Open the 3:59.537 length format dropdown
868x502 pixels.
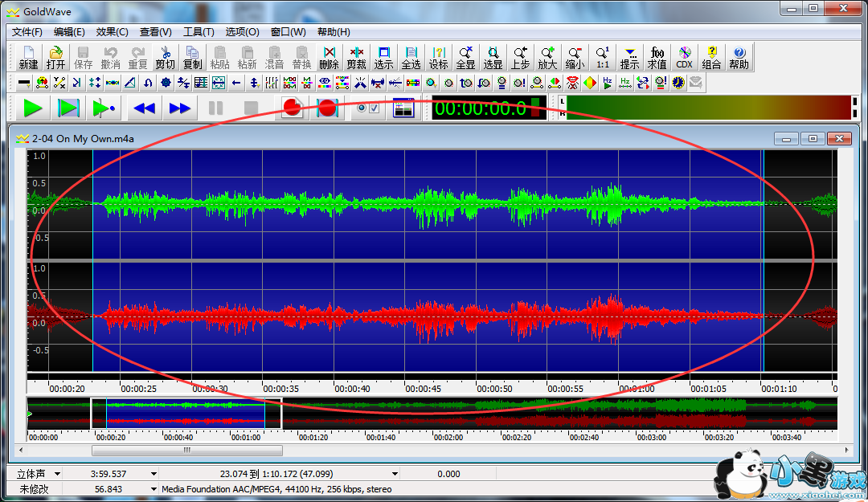pyautogui.click(x=153, y=474)
